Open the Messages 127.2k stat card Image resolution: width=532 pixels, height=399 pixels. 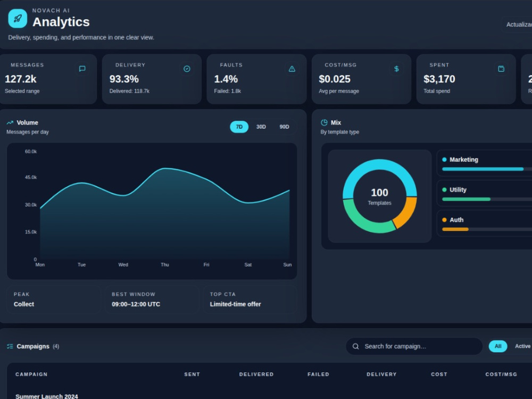pos(47,79)
